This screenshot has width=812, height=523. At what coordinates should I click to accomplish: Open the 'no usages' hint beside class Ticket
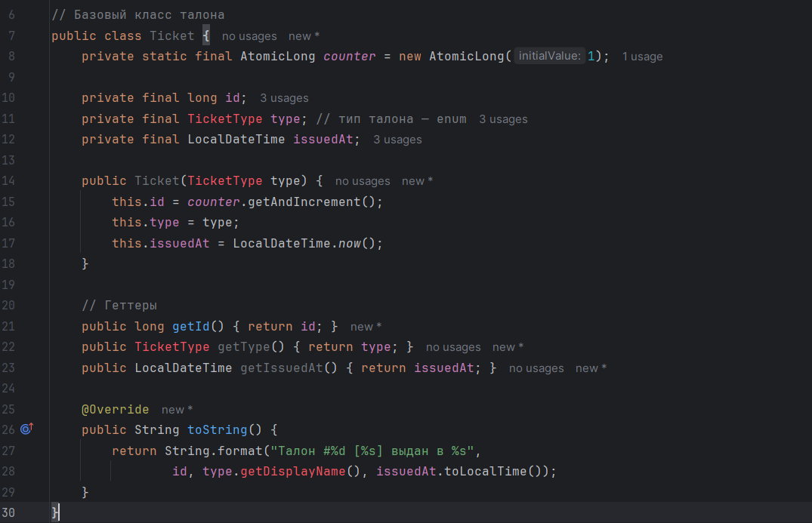(x=249, y=36)
